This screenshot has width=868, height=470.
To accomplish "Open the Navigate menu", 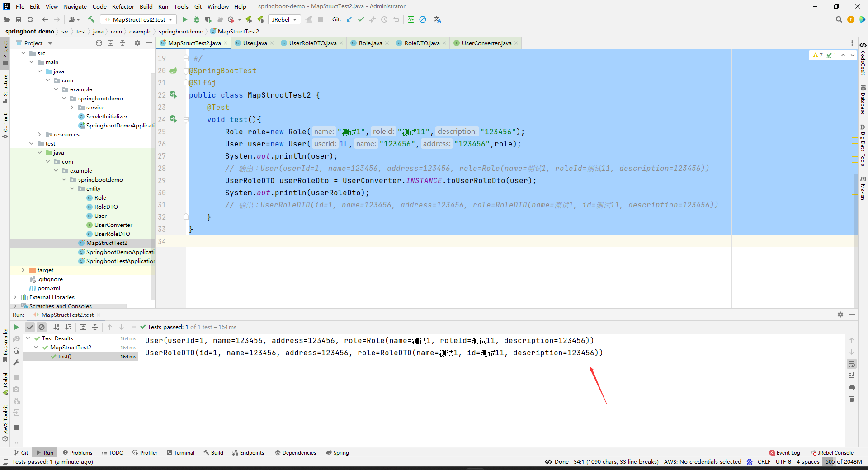I will click(75, 6).
